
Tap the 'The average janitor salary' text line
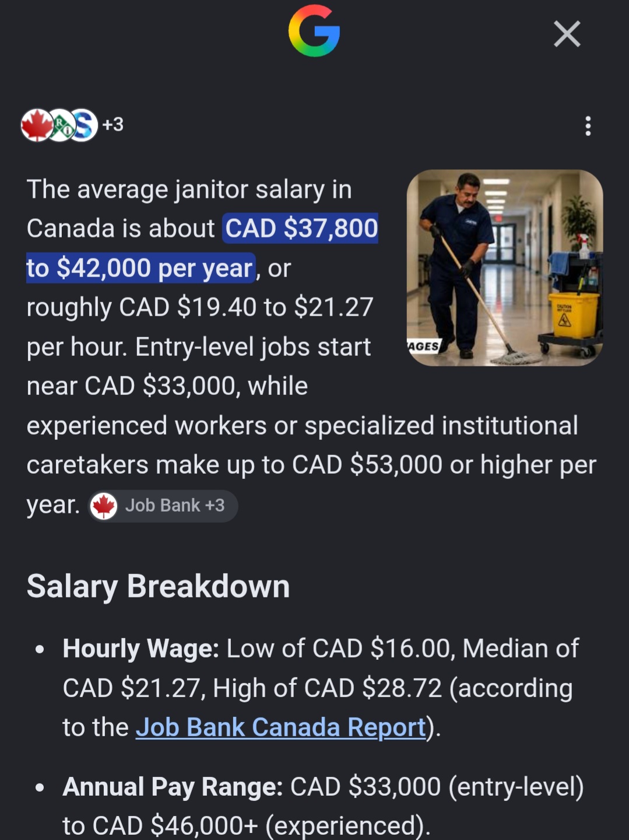(x=189, y=190)
